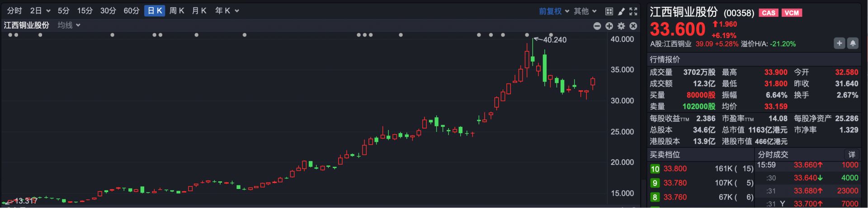Click the 最低 value 31.800

coord(776,84)
